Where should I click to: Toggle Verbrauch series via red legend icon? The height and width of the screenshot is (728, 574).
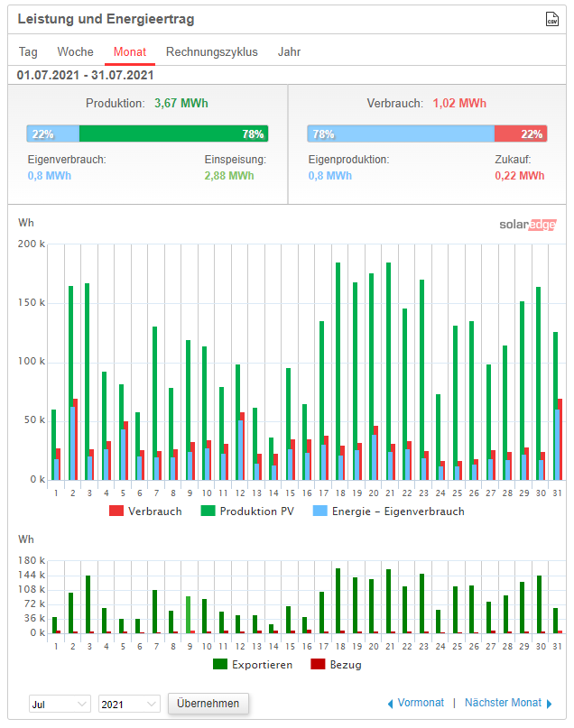116,511
